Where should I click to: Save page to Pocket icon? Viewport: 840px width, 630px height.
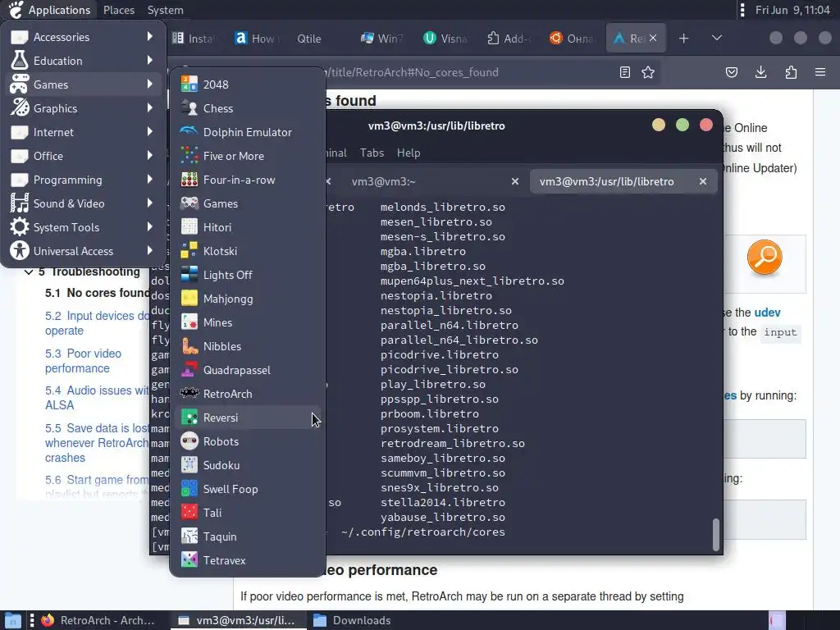coord(731,72)
